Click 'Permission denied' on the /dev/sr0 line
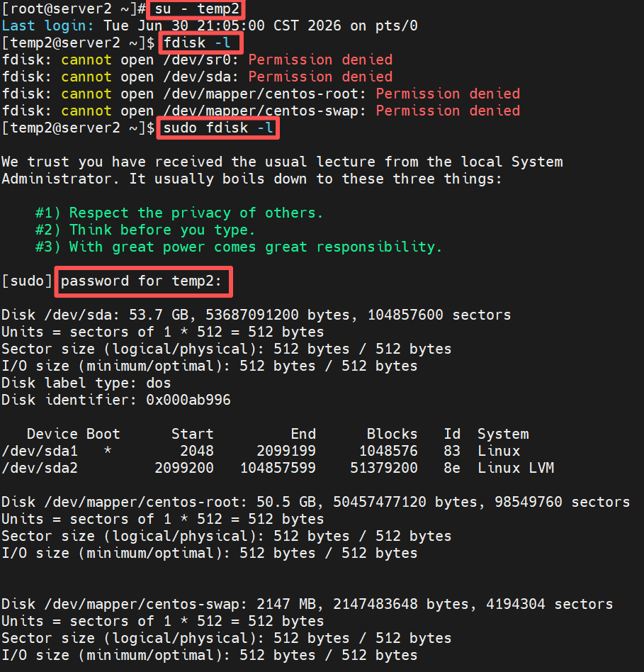Image resolution: width=644 pixels, height=672 pixels. [x=320, y=60]
